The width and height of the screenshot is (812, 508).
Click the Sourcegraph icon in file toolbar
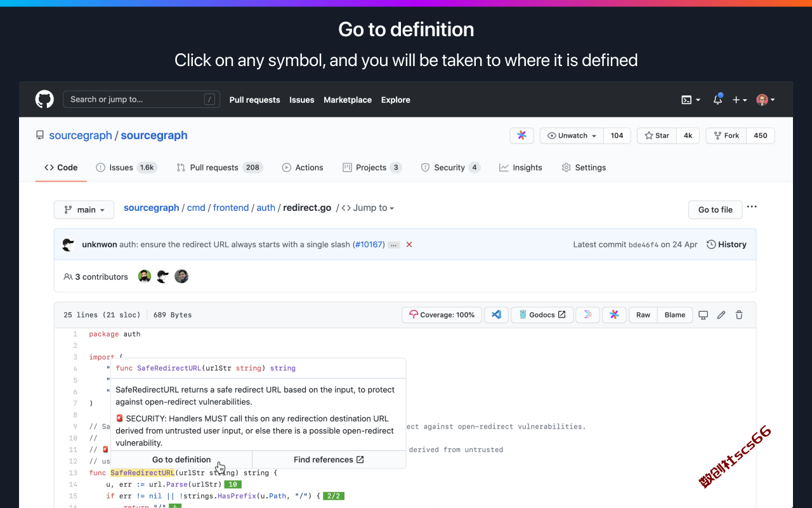coord(614,315)
